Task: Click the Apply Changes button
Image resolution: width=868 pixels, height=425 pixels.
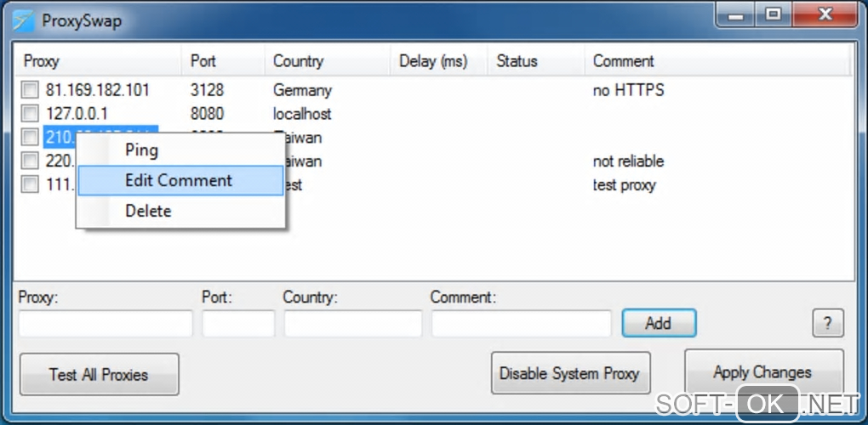Action: (764, 372)
